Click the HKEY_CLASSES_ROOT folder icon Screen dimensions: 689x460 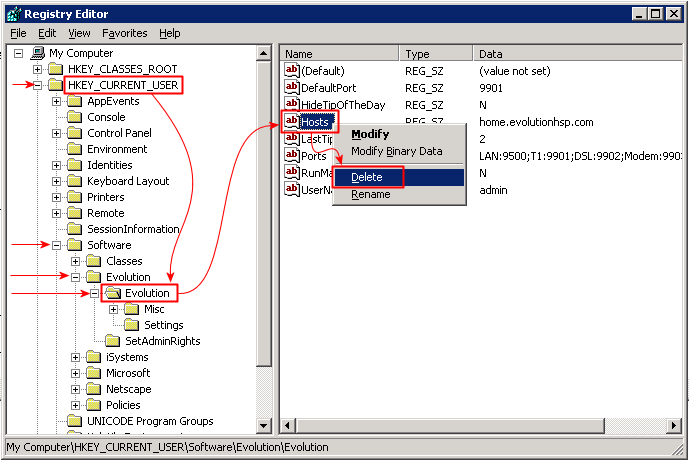click(x=55, y=69)
